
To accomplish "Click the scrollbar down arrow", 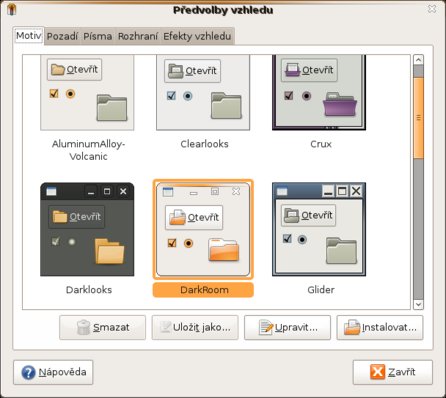I will [418, 304].
